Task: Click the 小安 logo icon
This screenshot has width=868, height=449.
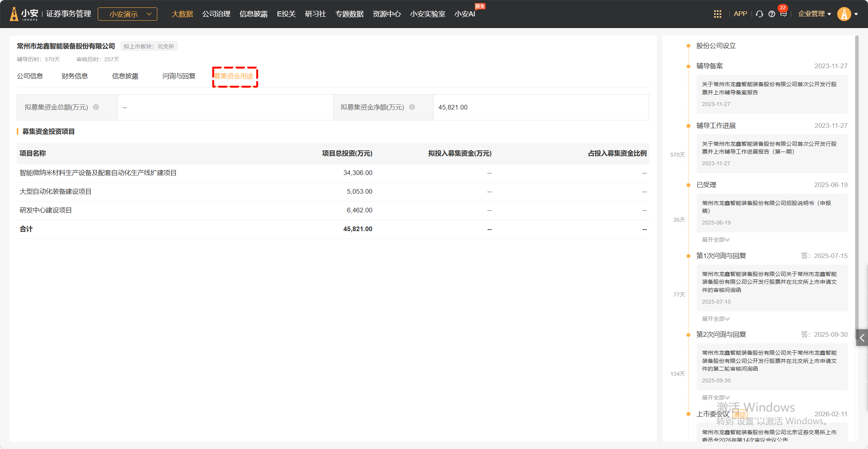Action: (x=14, y=14)
